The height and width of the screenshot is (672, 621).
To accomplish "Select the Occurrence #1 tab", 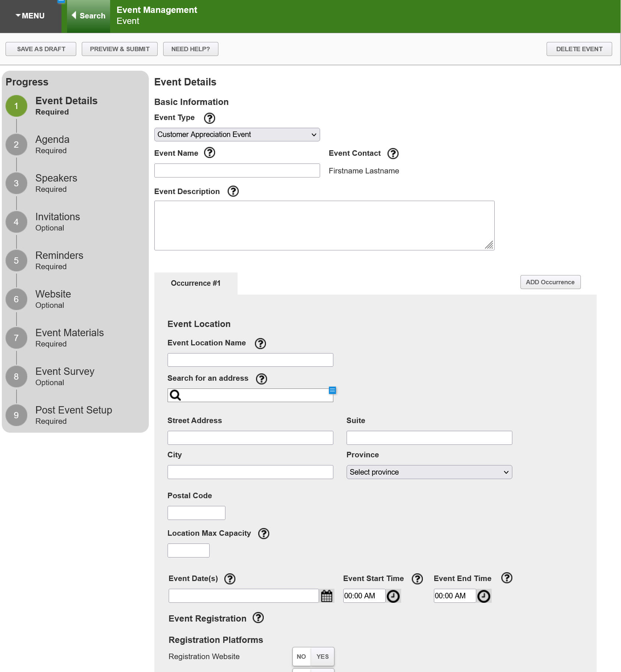I will coord(196,283).
